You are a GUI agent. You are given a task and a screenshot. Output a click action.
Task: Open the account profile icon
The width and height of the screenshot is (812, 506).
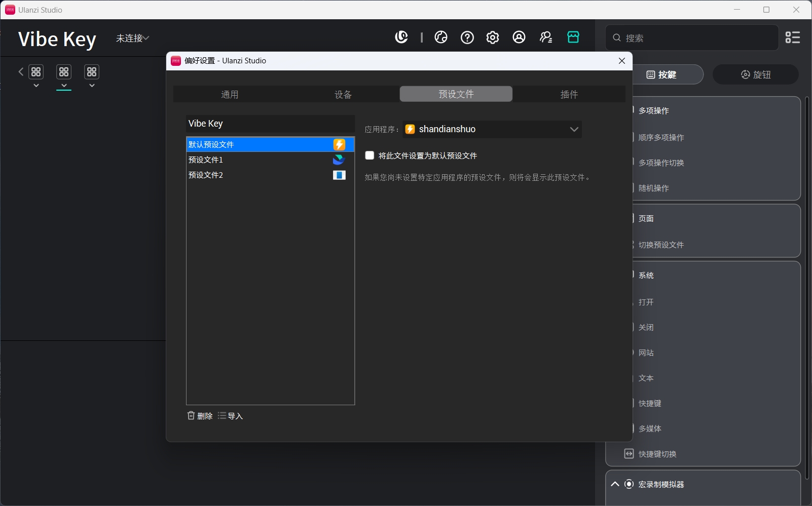click(519, 37)
